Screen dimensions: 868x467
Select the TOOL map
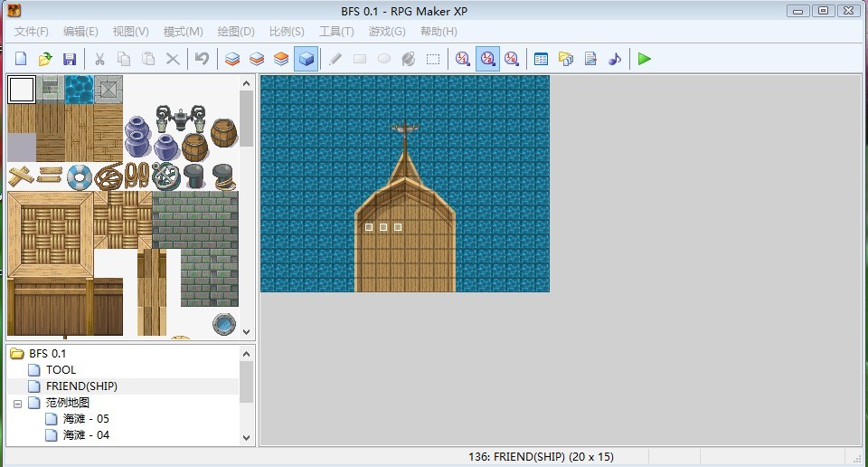[x=61, y=370]
